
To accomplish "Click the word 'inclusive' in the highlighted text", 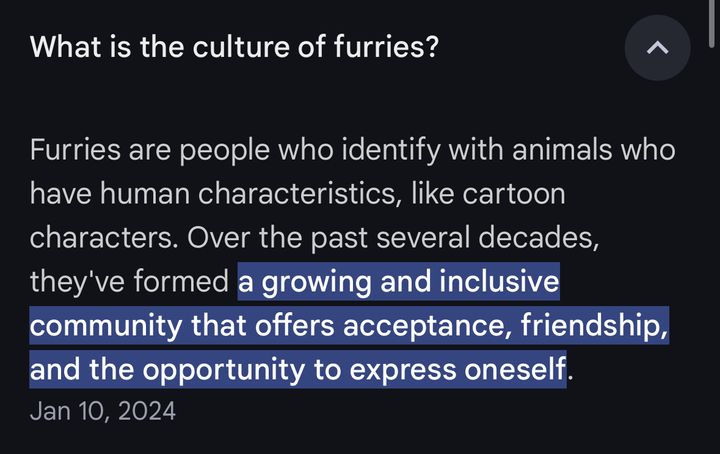I will (499, 281).
